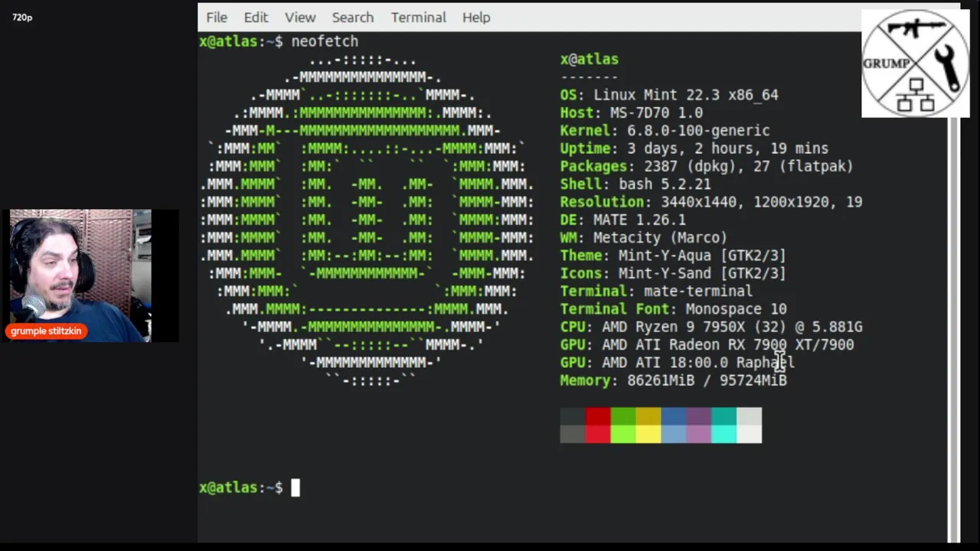Click the GPU: AMD ATI 18:00.0 Raphael line

tap(677, 363)
